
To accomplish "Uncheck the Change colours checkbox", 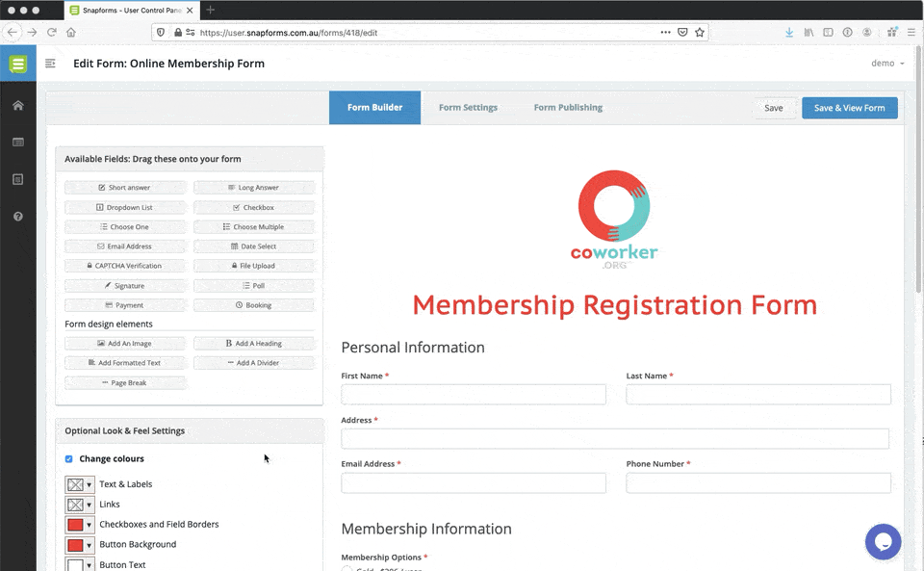I will click(69, 459).
